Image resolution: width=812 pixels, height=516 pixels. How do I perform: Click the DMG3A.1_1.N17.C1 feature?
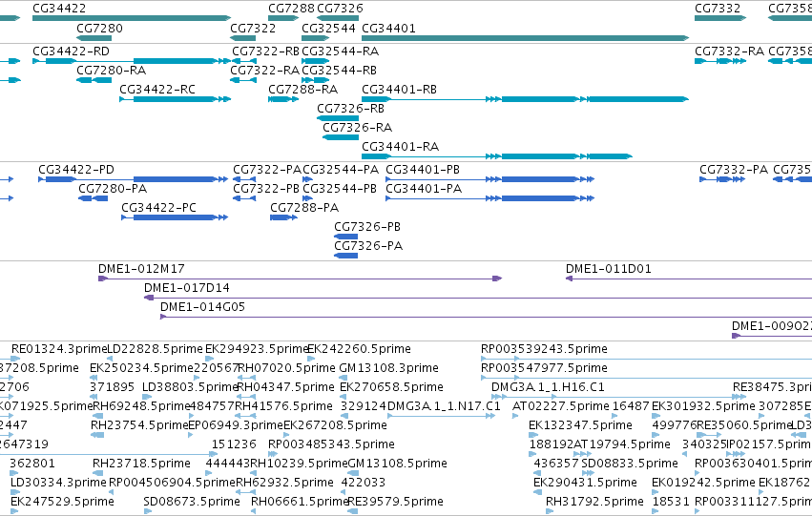tap(441, 416)
